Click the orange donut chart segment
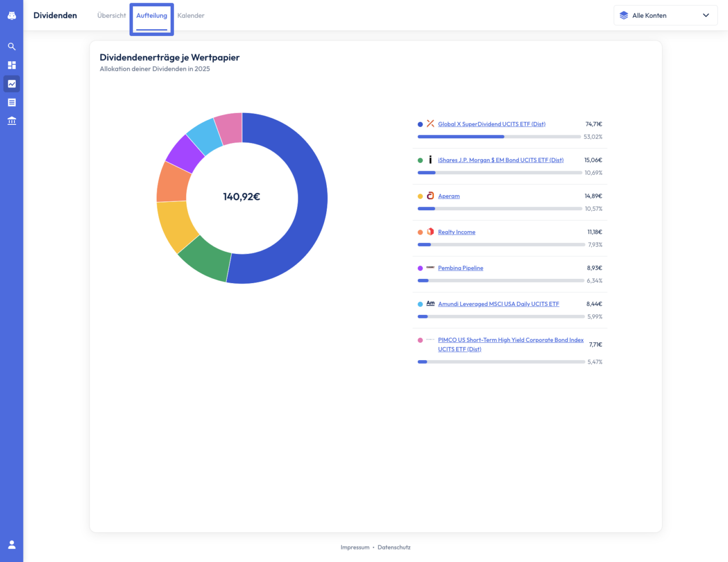The image size is (728, 562). (x=172, y=183)
